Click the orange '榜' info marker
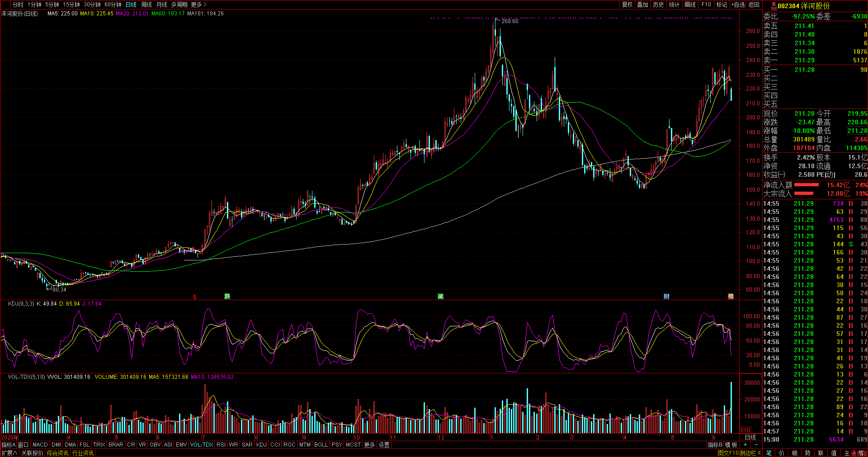Screen dimensions: 868x457 pos(731,297)
